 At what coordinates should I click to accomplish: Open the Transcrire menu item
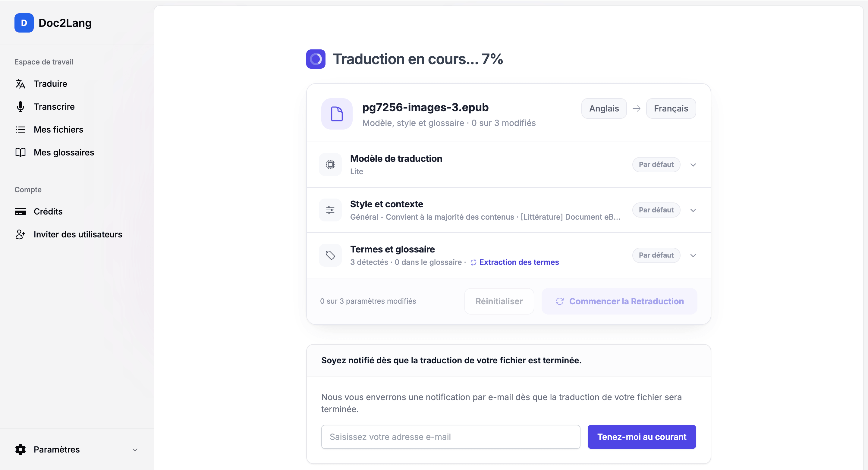click(54, 106)
